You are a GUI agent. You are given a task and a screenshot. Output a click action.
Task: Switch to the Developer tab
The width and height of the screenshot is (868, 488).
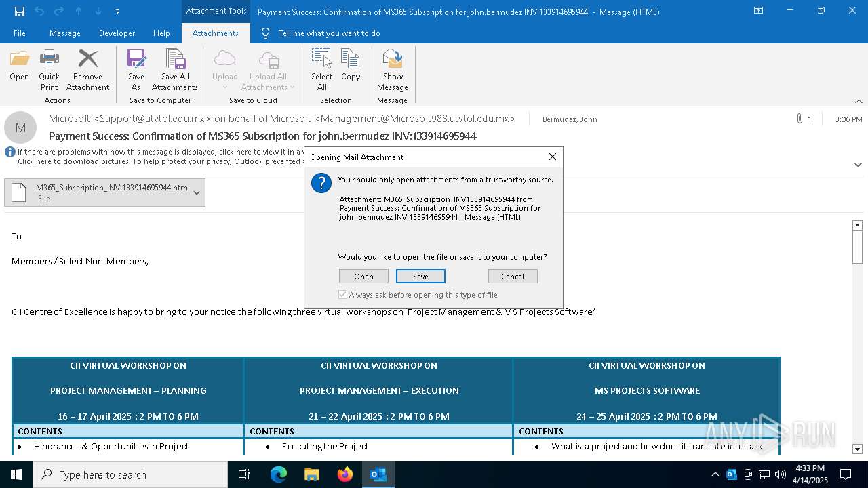point(117,33)
